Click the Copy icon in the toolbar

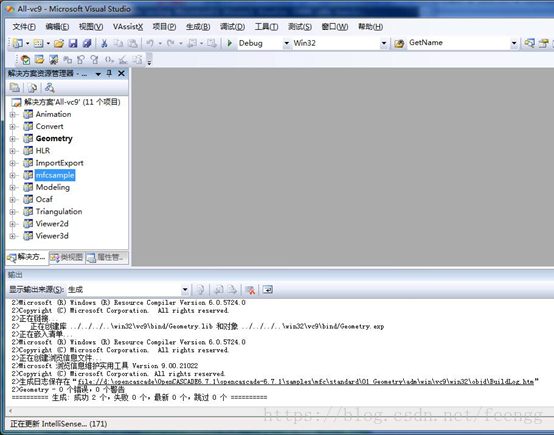coord(118,43)
